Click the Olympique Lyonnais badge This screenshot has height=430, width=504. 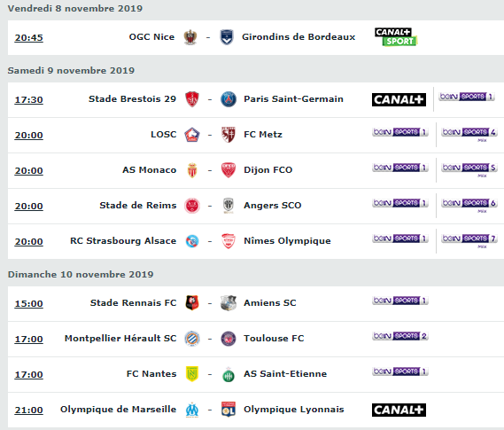pos(229,410)
